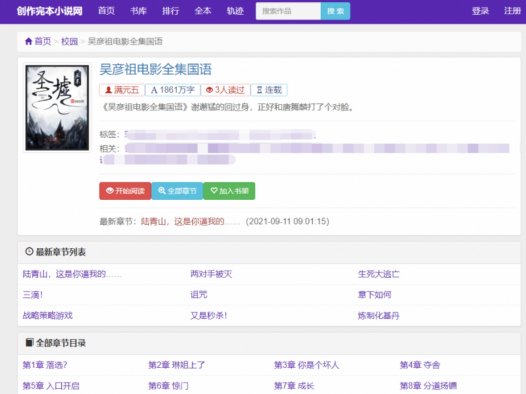Open chapter 两对手被灭
Screen dimensions: 526x394
211,274
